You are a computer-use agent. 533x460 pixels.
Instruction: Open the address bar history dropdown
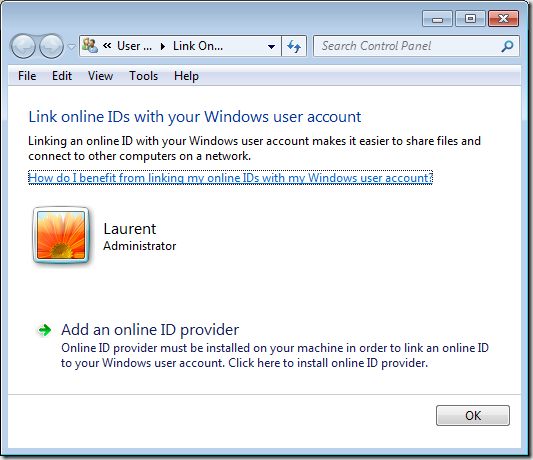[x=271, y=47]
